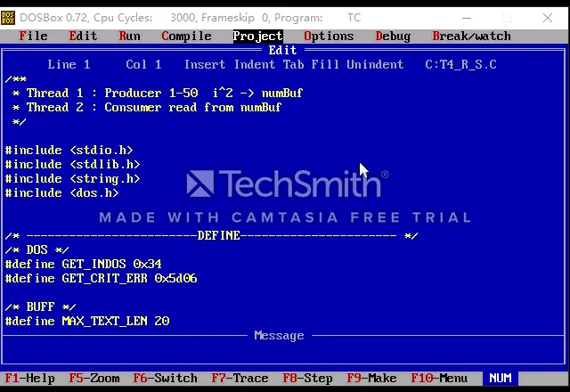Open the Compile menu

tap(186, 36)
